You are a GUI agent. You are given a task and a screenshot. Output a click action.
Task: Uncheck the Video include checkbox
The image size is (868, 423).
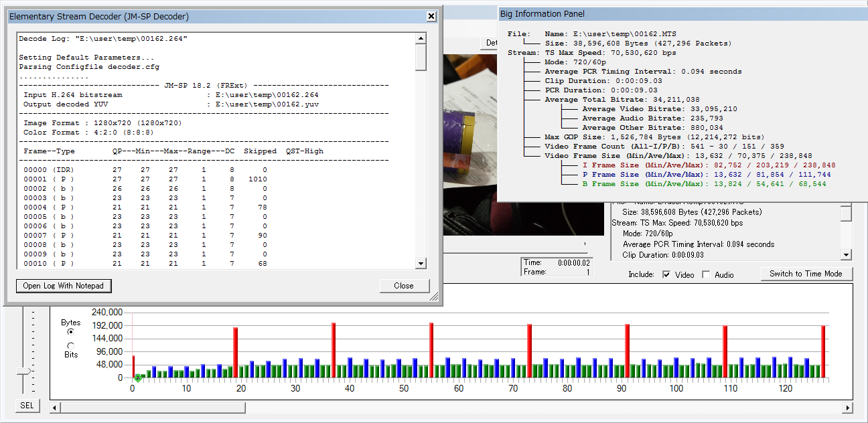click(666, 274)
